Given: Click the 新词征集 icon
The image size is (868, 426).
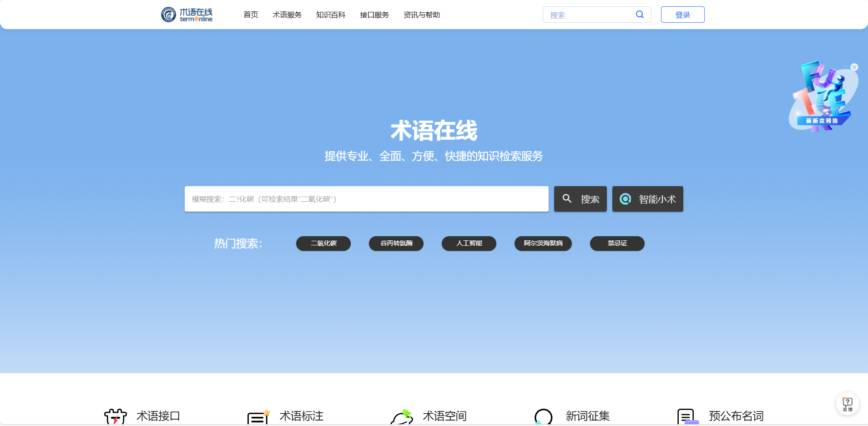Looking at the screenshot, I should pyautogui.click(x=543, y=416).
